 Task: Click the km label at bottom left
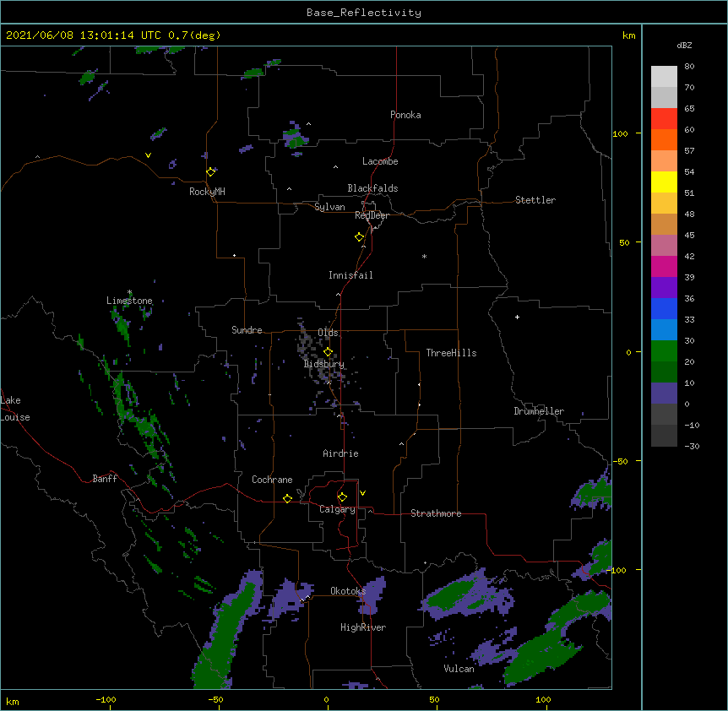[x=12, y=701]
